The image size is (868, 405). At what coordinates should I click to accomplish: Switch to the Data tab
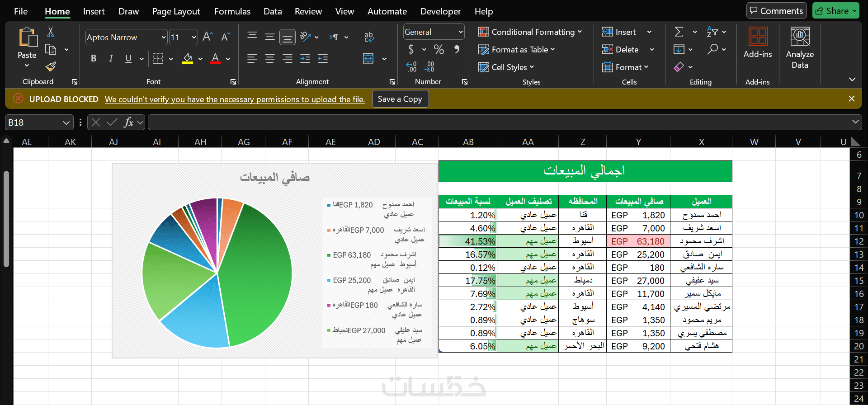(273, 11)
